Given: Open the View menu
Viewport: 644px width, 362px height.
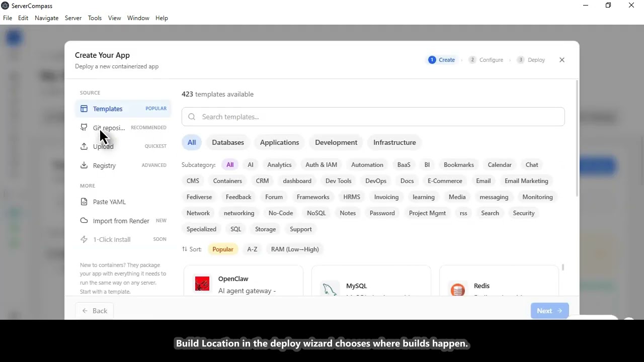Looking at the screenshot, I should click(x=115, y=18).
